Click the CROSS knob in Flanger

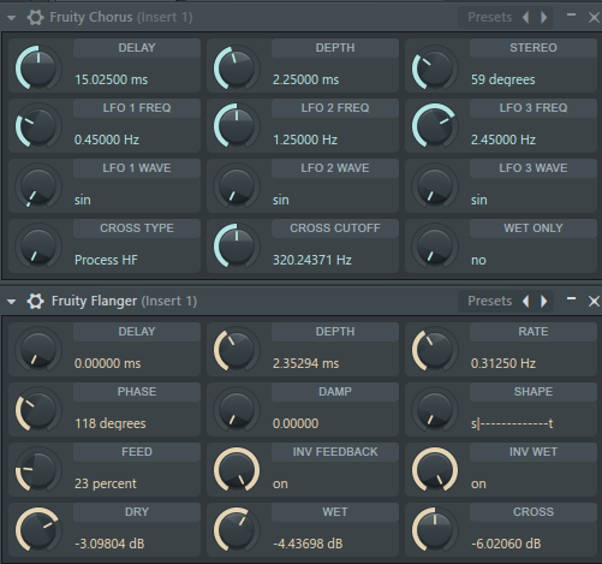435,531
